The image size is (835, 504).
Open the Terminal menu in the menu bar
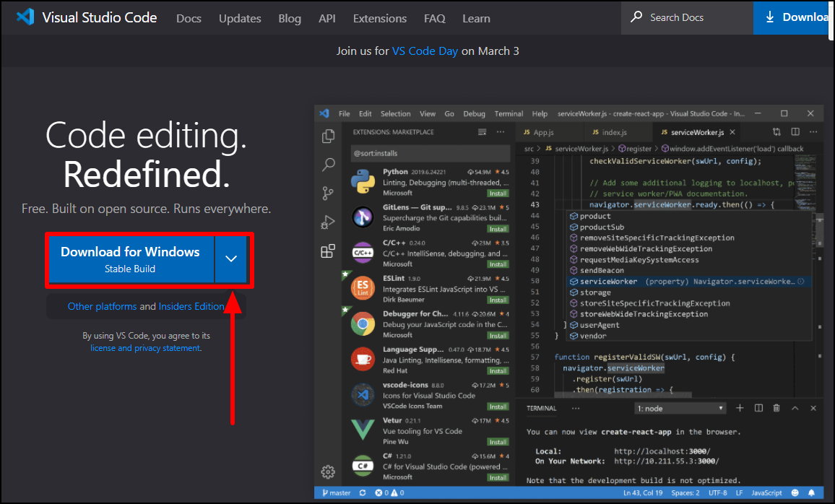pyautogui.click(x=509, y=113)
